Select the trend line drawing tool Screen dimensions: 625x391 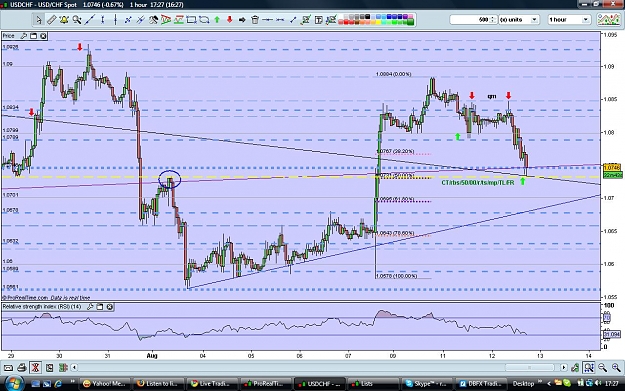[x=90, y=20]
